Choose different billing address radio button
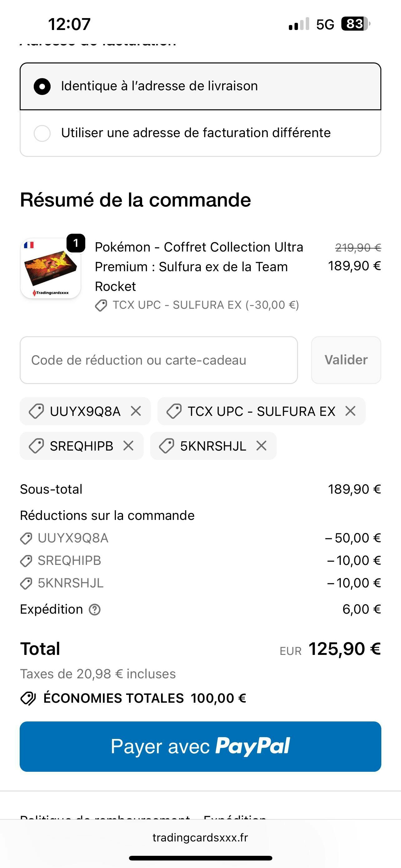401x868 pixels. click(x=42, y=133)
